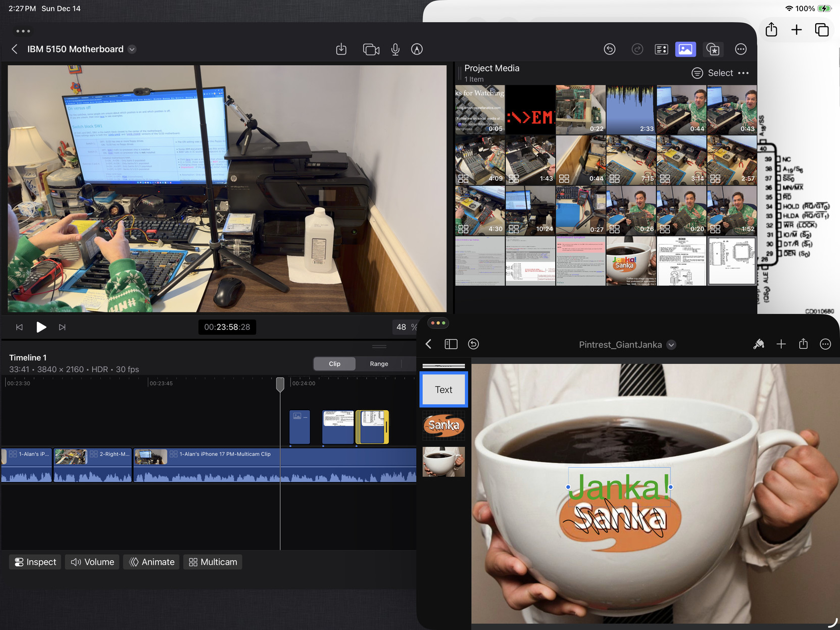Image resolution: width=840 pixels, height=630 pixels.
Task: Tap the Safari share icon behind Final Cut
Action: (771, 30)
